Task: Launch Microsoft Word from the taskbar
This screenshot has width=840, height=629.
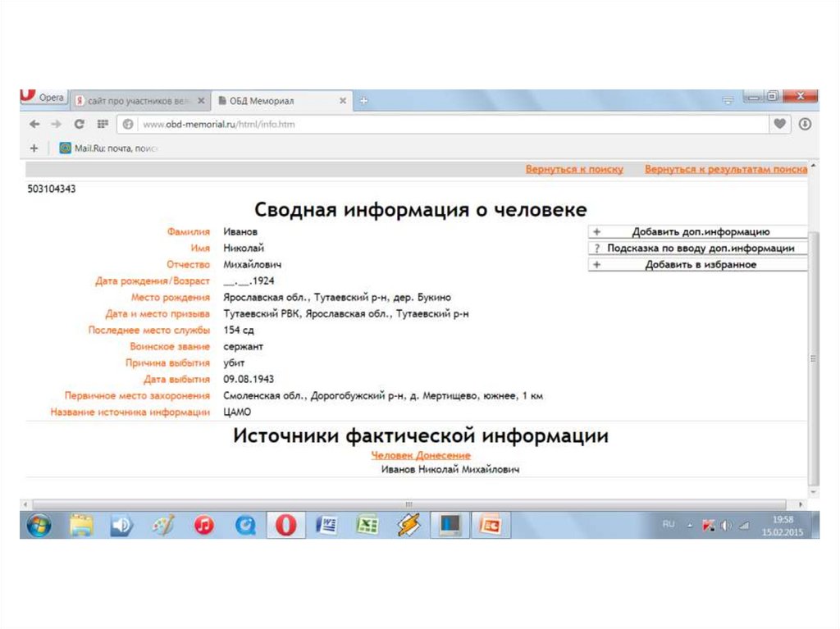Action: pyautogui.click(x=326, y=525)
